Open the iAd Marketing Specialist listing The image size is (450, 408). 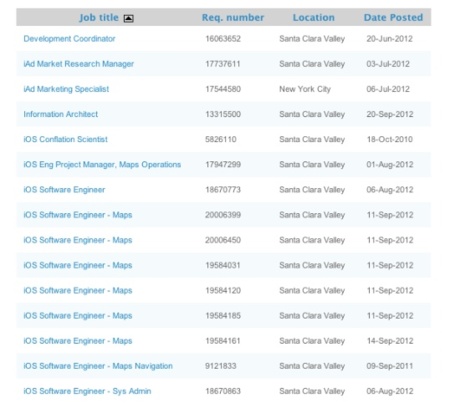click(x=66, y=89)
